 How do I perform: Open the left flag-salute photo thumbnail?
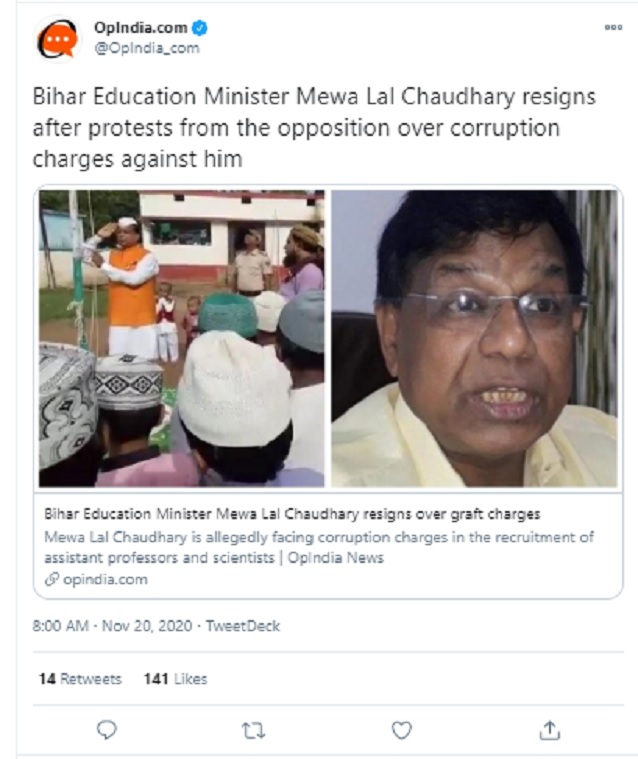(182, 338)
